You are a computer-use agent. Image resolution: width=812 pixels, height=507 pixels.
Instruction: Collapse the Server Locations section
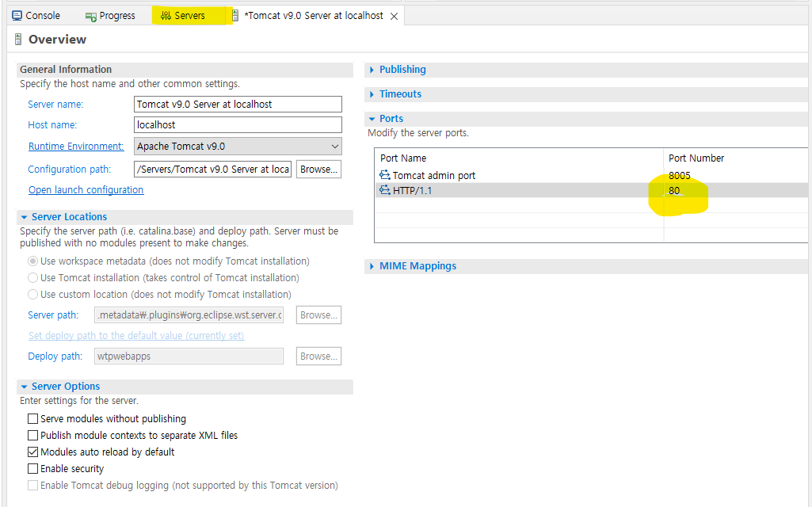point(24,217)
